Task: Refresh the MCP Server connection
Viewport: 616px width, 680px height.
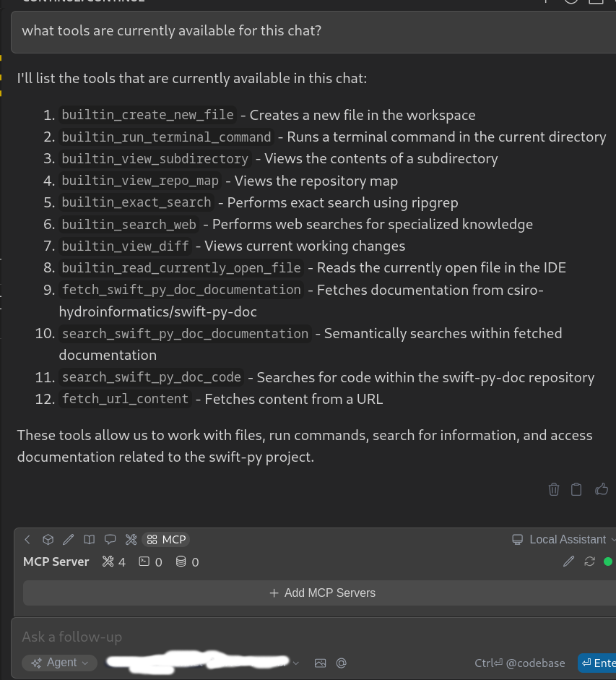Action: [589, 561]
